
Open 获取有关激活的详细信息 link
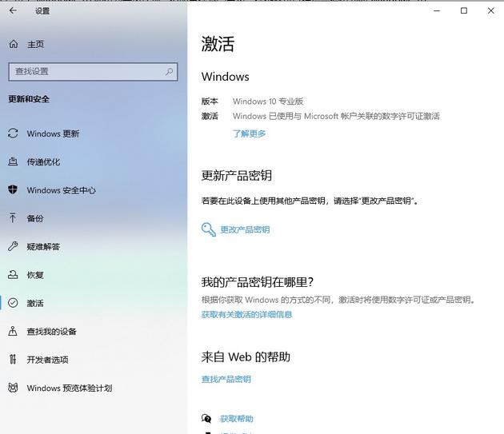246,314
